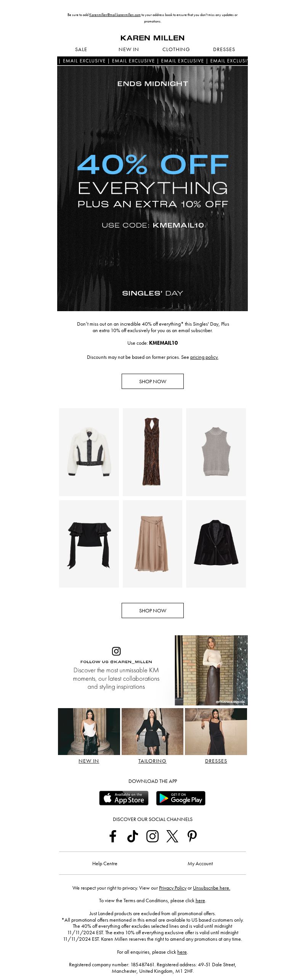The width and height of the screenshot is (305, 980).
Task: Open the pricing policy link
Action: 204,357
